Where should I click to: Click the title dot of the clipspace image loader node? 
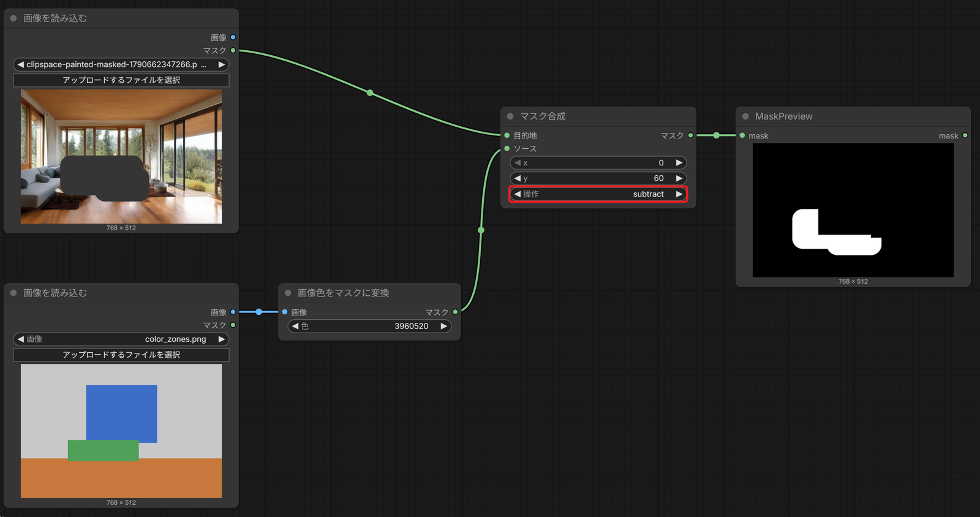[13, 18]
